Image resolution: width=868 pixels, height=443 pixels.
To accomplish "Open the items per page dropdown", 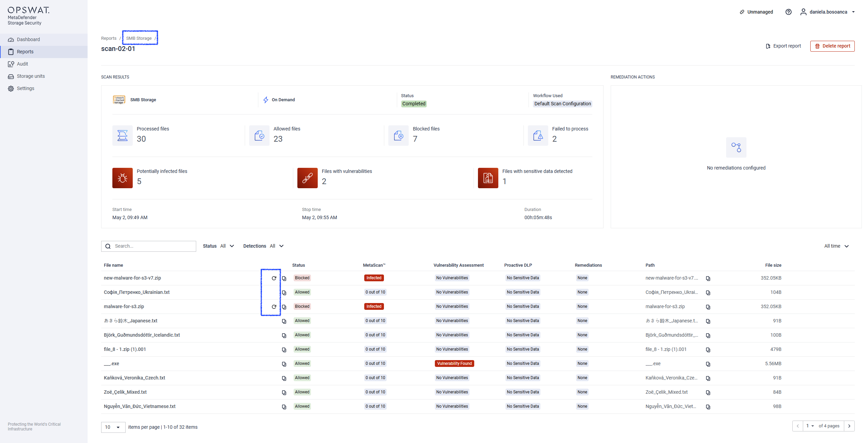I will (113, 427).
